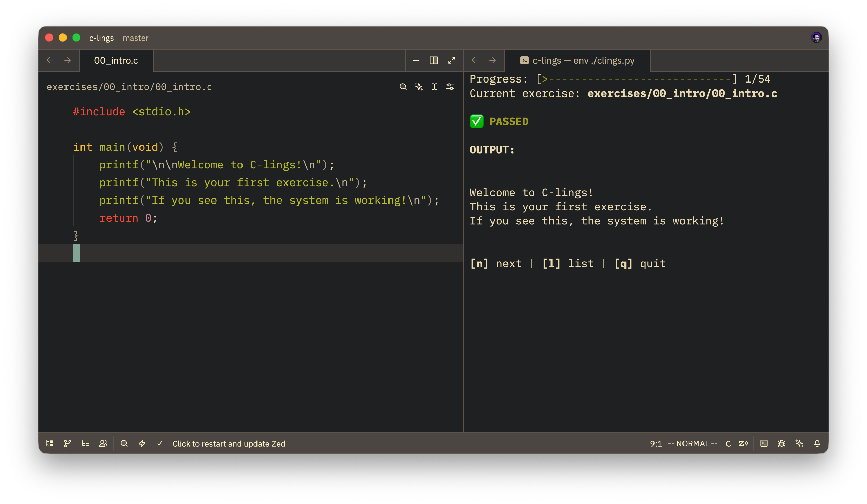Open the Git panel from the status bar
This screenshot has height=504, width=867.
click(68, 443)
